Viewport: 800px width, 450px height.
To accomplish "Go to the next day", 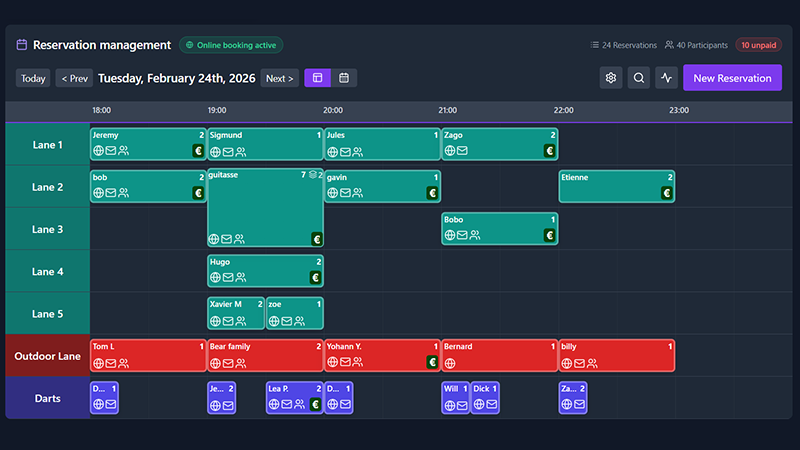I will coord(279,78).
